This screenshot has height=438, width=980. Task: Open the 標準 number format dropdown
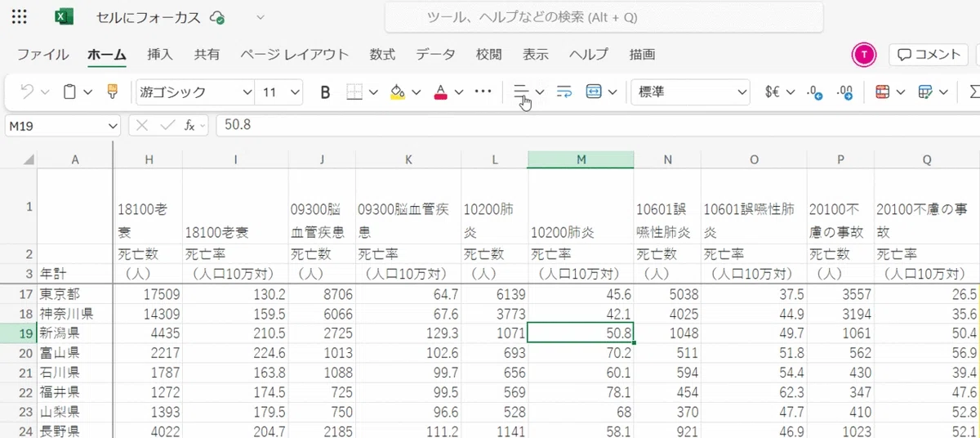(691, 92)
